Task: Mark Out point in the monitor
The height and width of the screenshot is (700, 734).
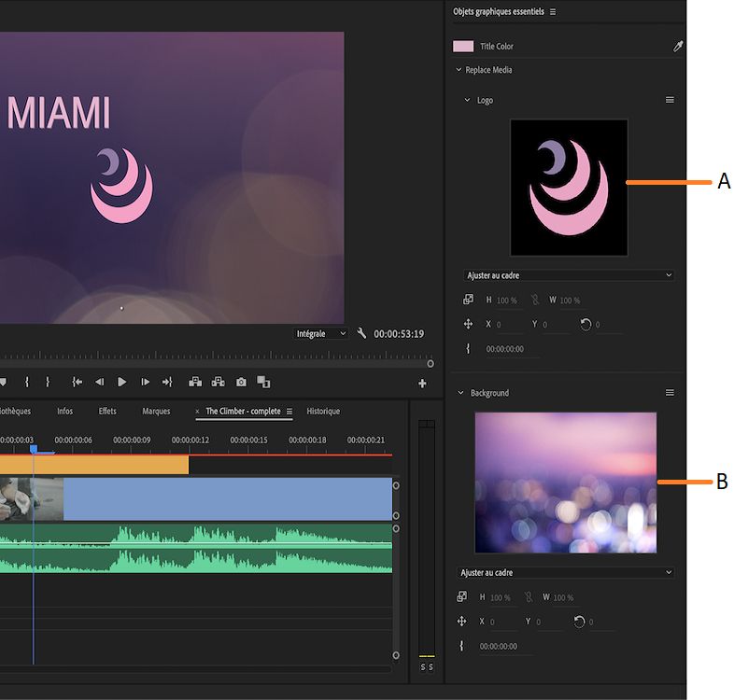Action: coord(48,382)
